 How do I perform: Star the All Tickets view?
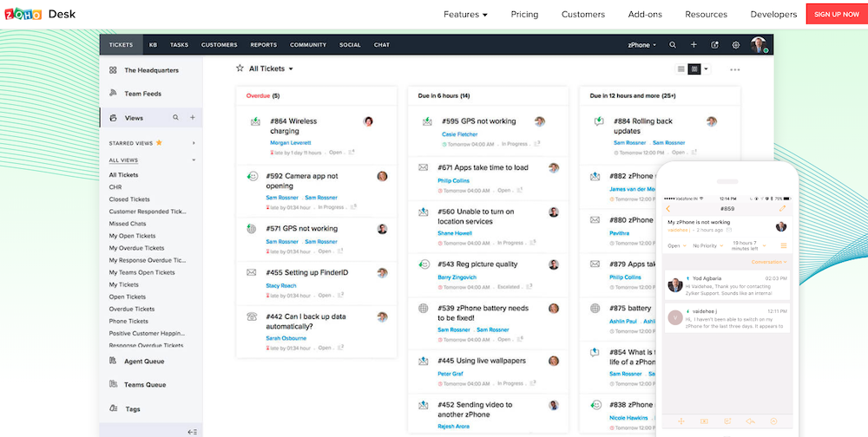pyautogui.click(x=240, y=68)
